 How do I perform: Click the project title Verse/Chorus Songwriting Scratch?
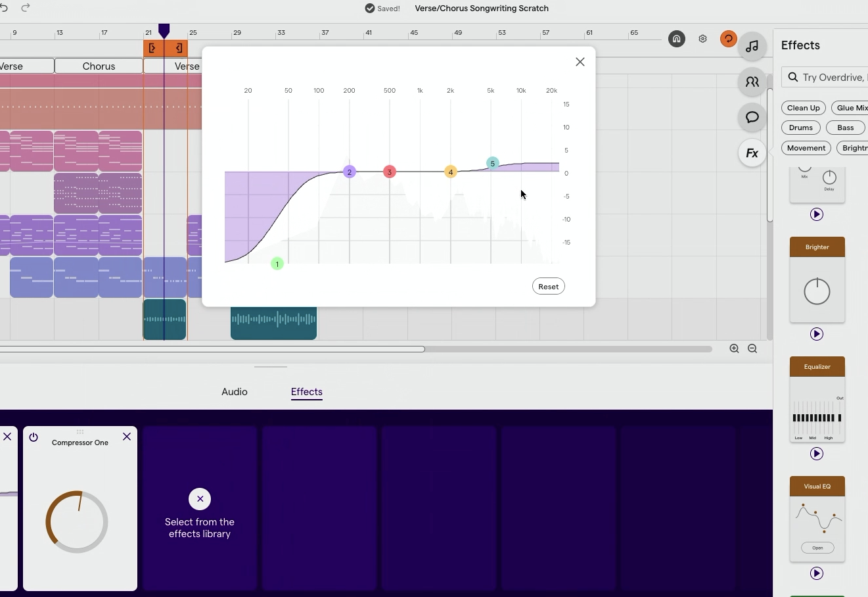tap(482, 9)
